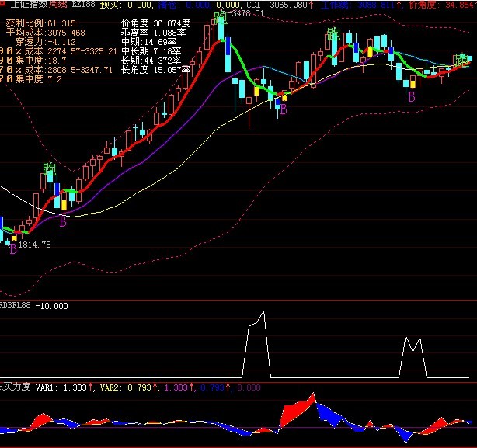Click the 乖离率:1.088率 line

pyautogui.click(x=153, y=33)
